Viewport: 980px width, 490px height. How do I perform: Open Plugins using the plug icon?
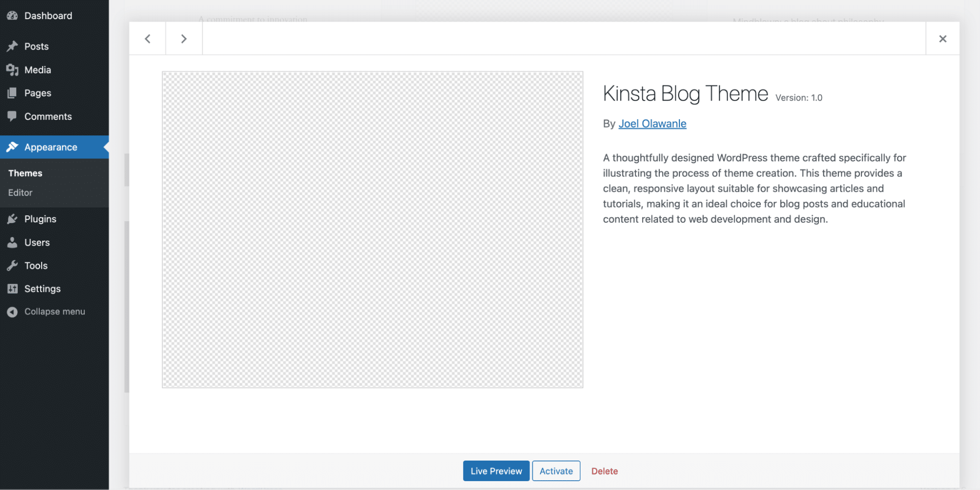pyautogui.click(x=12, y=219)
